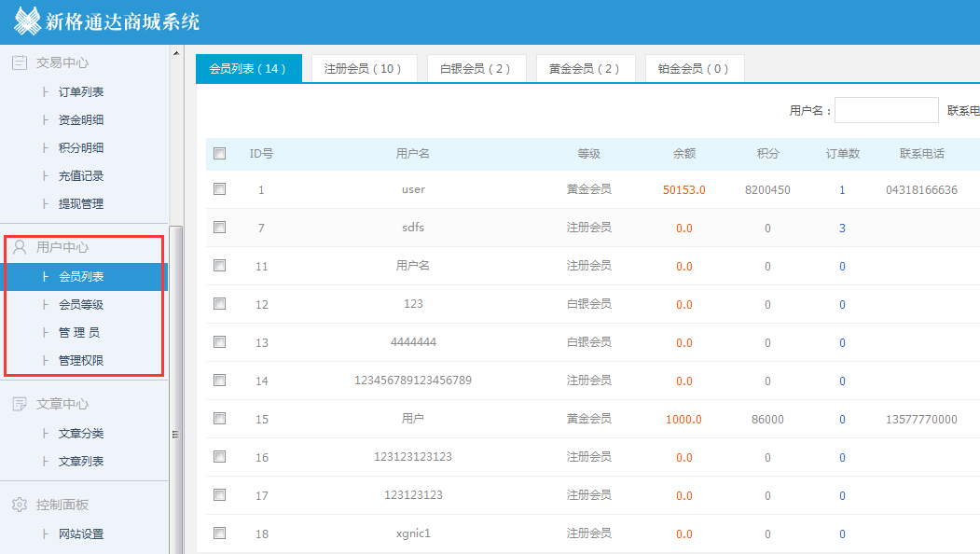Click order count 3 for sdfs
980x554 pixels.
pyautogui.click(x=842, y=229)
